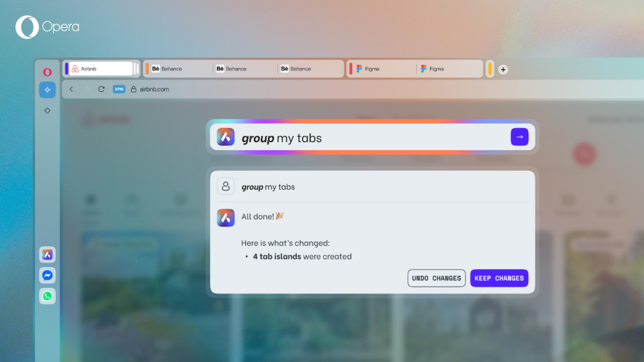Go back to the previous page
The width and height of the screenshot is (644, 362).
(x=71, y=89)
